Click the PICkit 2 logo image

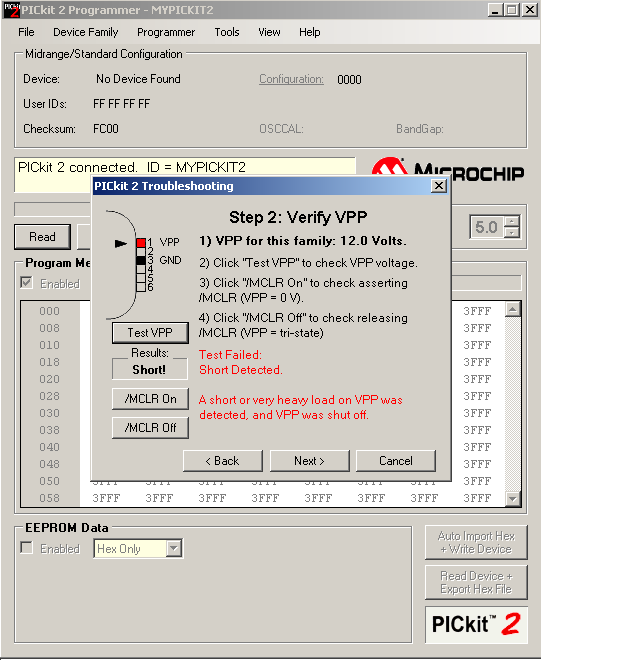coord(476,624)
